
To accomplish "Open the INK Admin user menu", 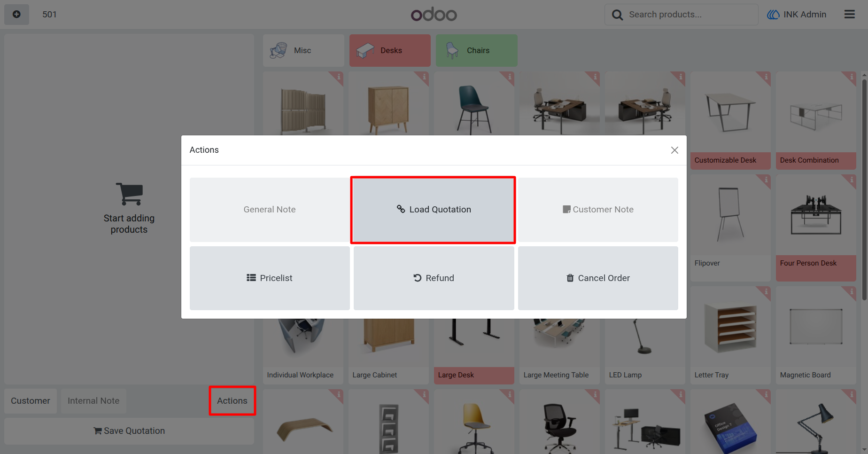I will [797, 15].
